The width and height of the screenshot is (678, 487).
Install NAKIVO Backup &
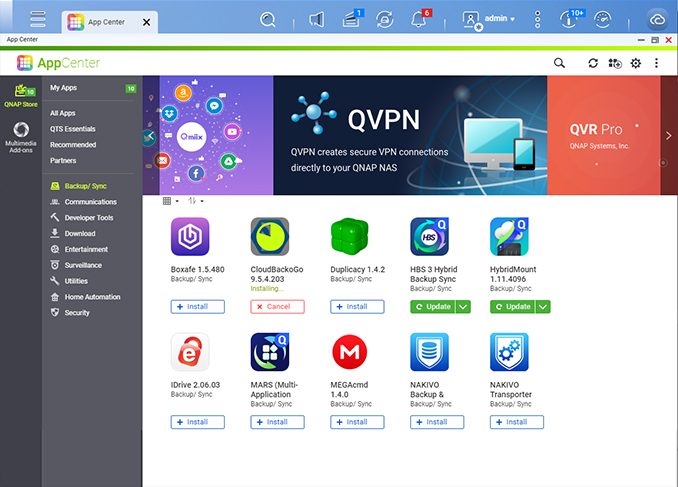point(437,422)
